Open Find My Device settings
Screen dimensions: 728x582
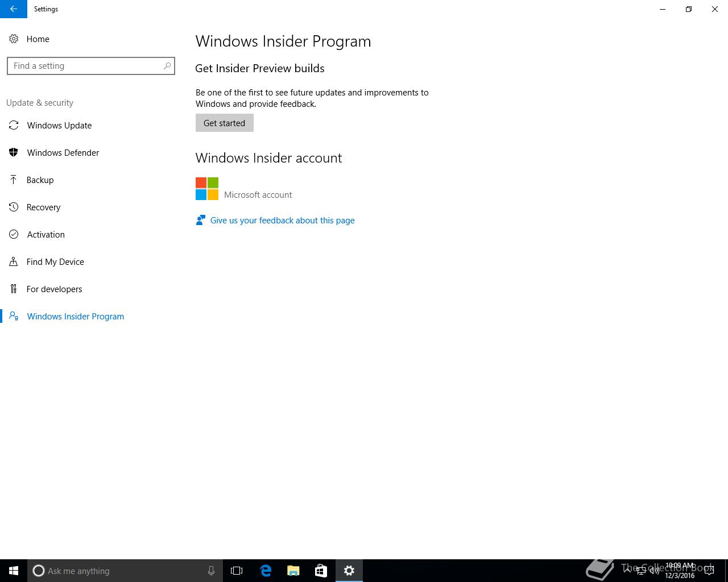coord(55,261)
